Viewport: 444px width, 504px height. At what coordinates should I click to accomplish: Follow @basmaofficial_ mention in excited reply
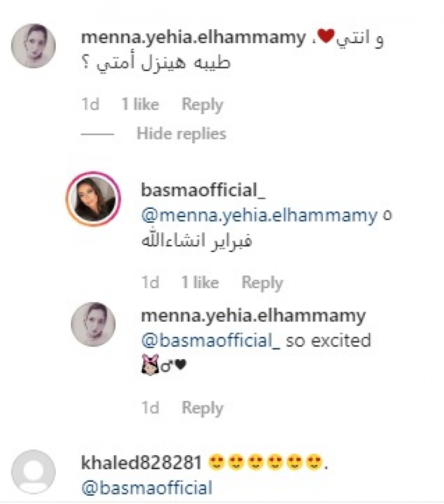[211, 341]
